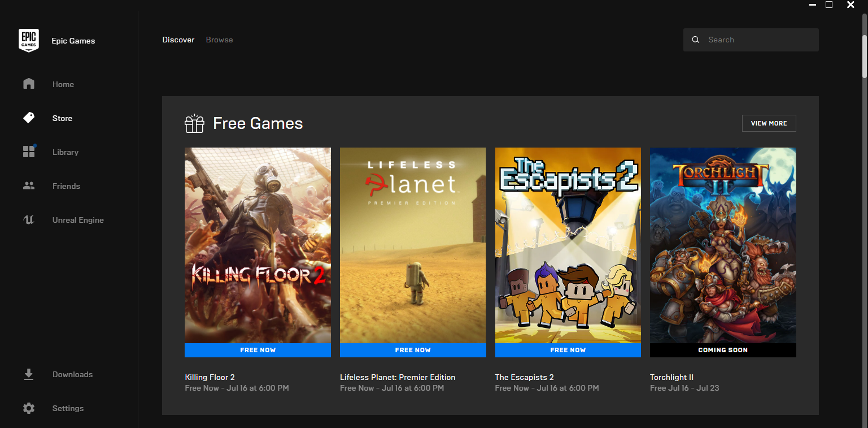Click the Unreal Engine logo icon

[29, 219]
